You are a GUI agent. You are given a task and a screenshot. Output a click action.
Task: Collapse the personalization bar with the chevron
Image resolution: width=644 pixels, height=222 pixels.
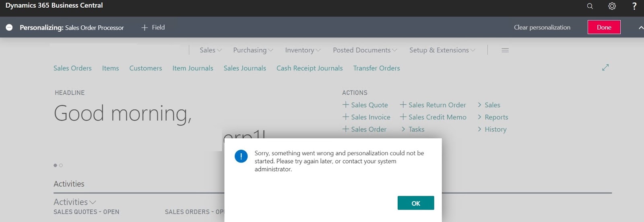(641, 27)
